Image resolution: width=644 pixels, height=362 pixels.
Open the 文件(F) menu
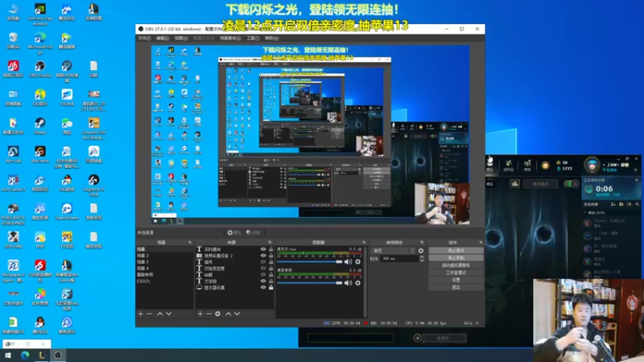pos(144,38)
